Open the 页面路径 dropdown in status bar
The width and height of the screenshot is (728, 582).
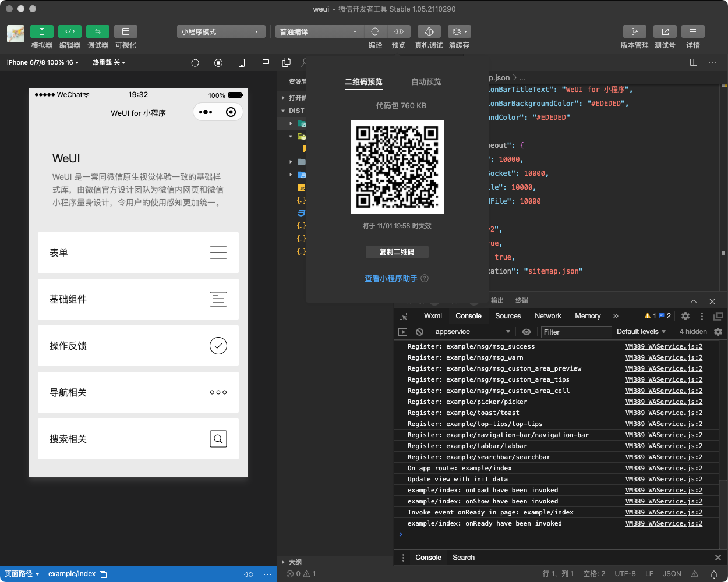coord(22,574)
